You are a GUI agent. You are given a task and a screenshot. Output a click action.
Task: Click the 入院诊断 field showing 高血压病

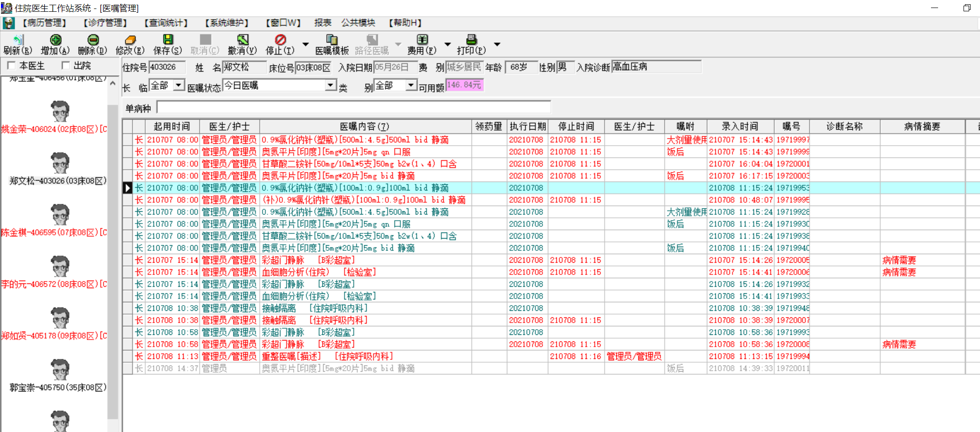(657, 67)
